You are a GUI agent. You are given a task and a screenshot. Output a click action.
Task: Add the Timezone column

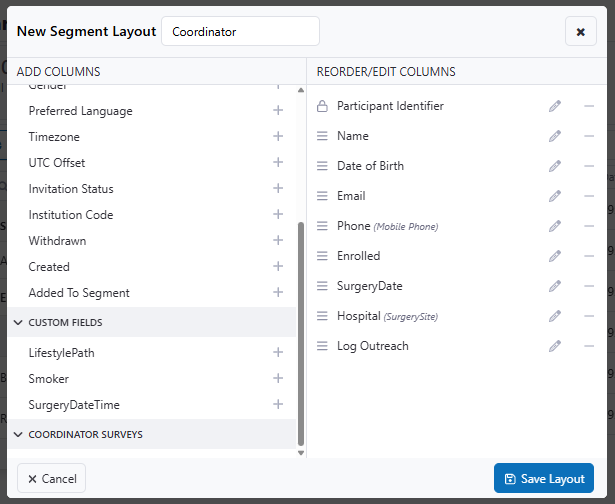[x=278, y=137]
